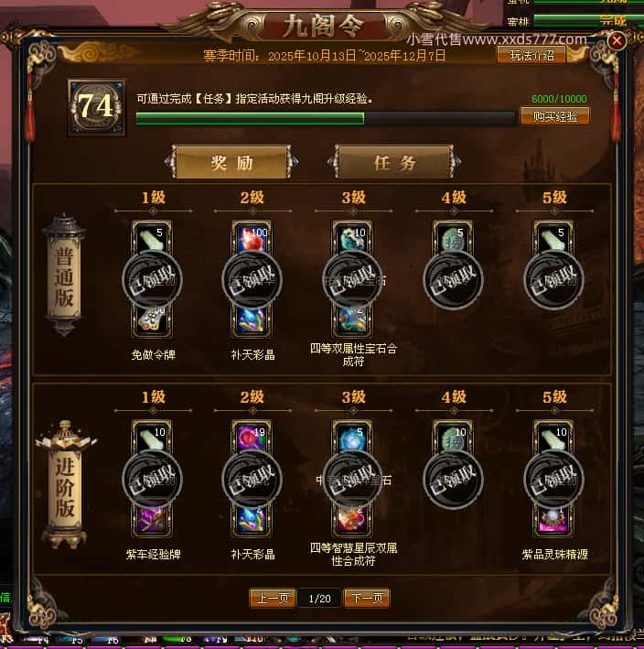
Task: Switch to the 任务 tab
Action: [394, 162]
